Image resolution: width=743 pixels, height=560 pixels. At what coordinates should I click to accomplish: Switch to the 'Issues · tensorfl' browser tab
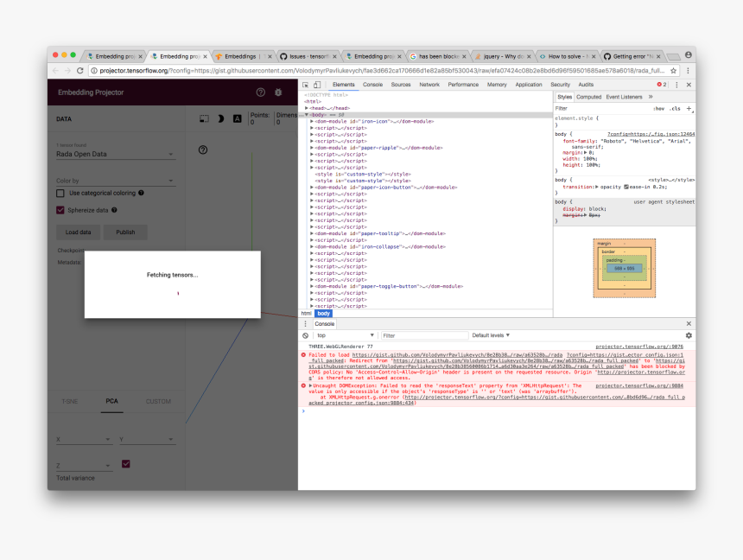[309, 56]
